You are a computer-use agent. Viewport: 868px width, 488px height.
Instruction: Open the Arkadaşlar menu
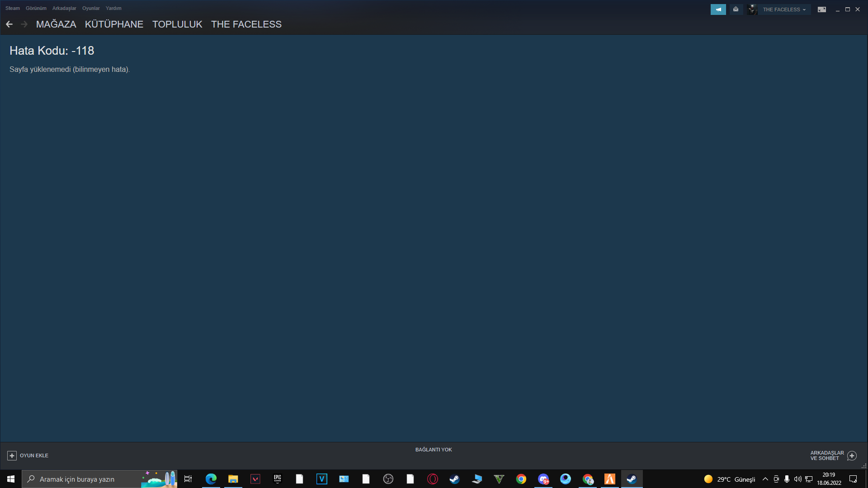(64, 8)
